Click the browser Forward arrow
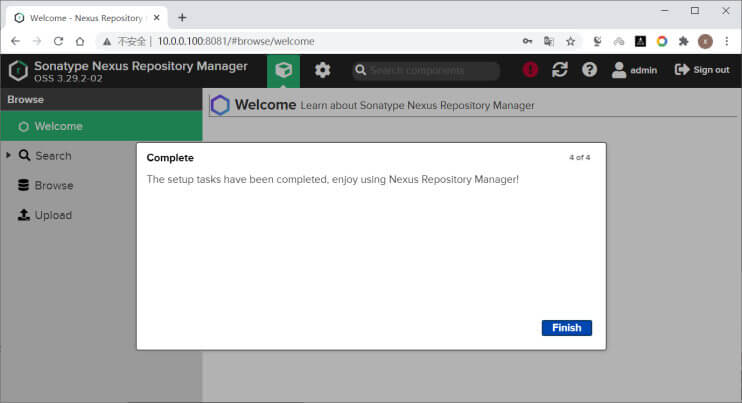The height and width of the screenshot is (403, 742). pos(37,41)
